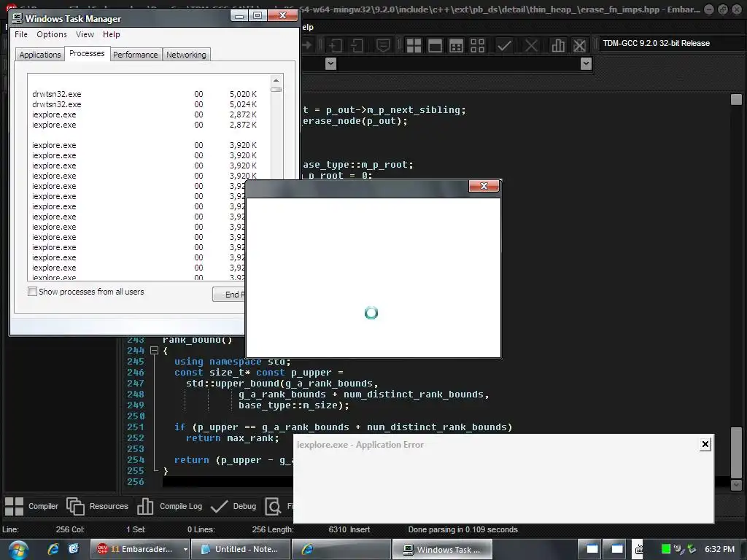
Task: Click the editor scrollbar thumb at the top right
Action: click(x=736, y=99)
